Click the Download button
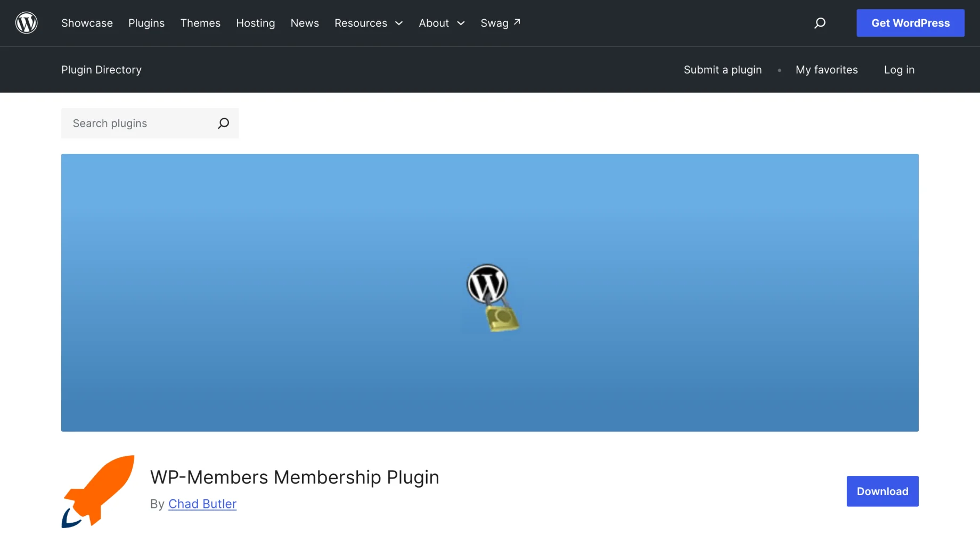Viewport: 980px width, 551px height. pos(883,491)
